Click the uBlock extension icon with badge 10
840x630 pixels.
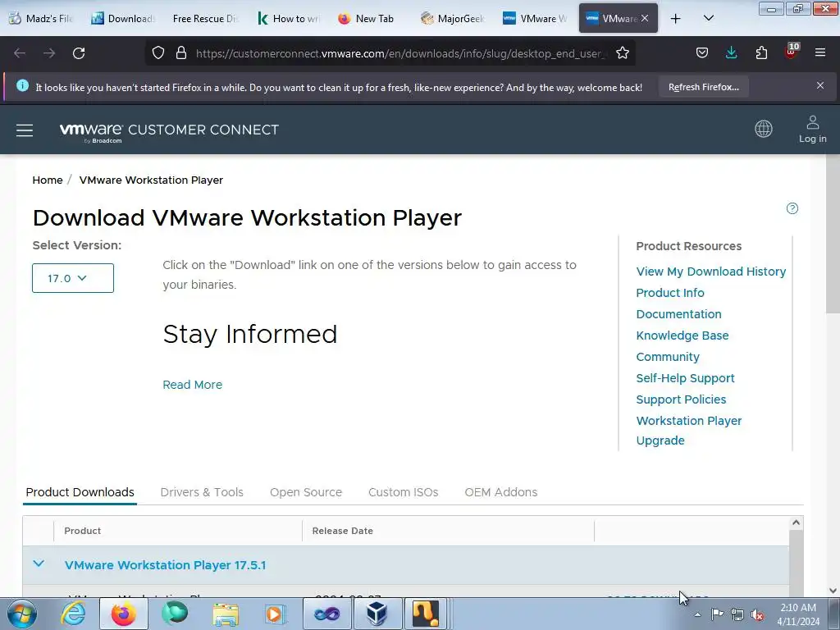point(792,52)
